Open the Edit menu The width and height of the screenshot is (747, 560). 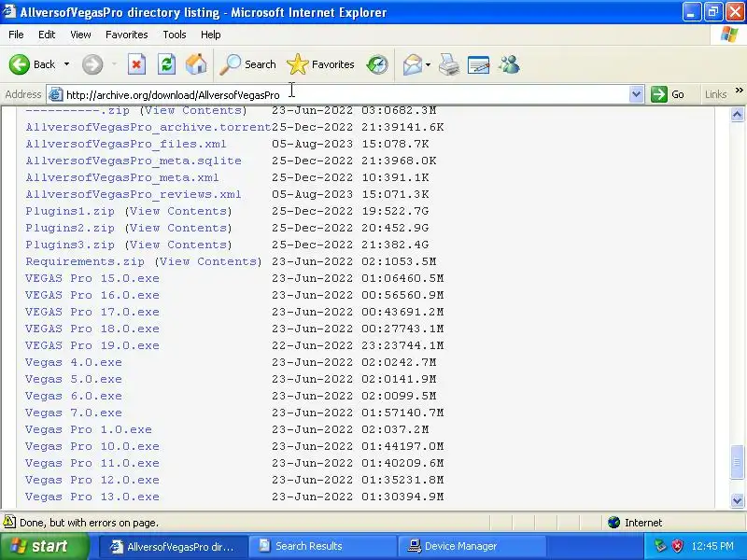click(47, 35)
